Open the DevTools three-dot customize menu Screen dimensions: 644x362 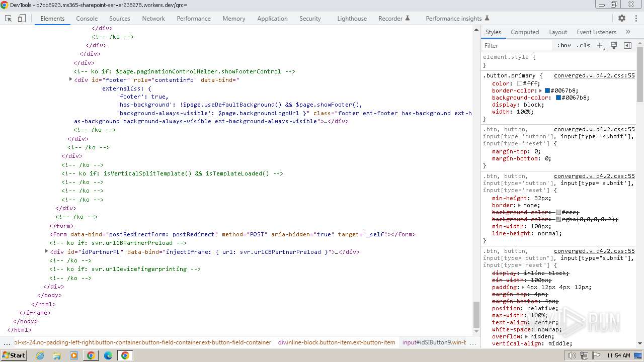(635, 18)
